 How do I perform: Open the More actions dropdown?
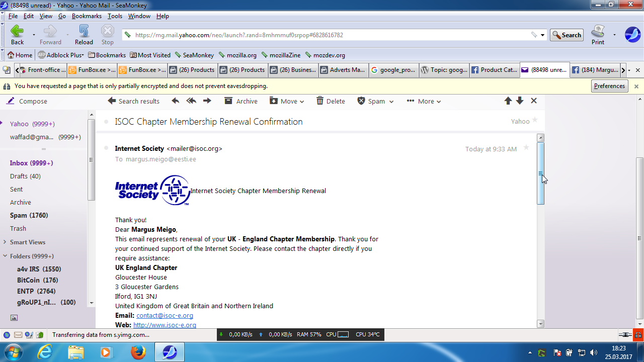point(424,101)
